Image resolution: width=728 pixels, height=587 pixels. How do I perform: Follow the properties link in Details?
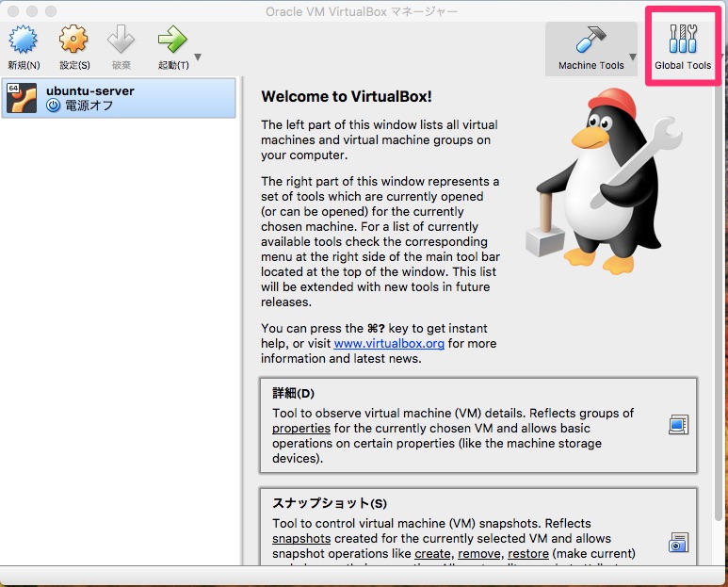click(x=300, y=428)
